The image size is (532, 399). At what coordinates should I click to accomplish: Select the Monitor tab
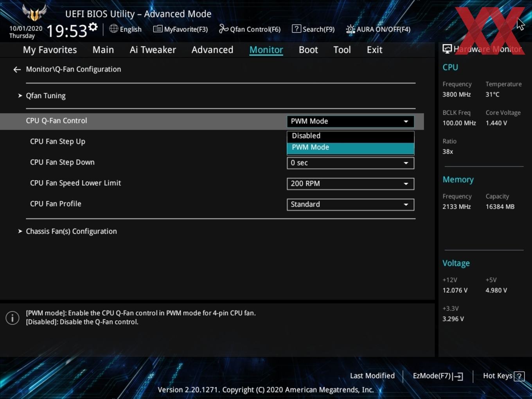tap(266, 50)
